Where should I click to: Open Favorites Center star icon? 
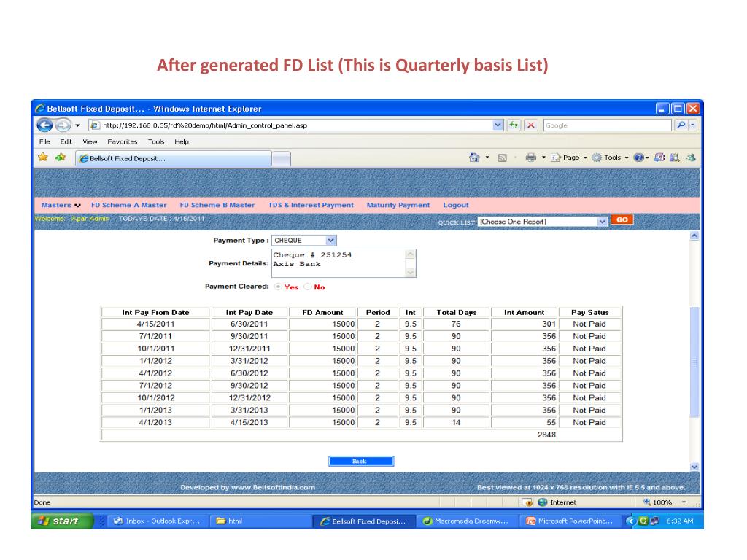(x=43, y=157)
